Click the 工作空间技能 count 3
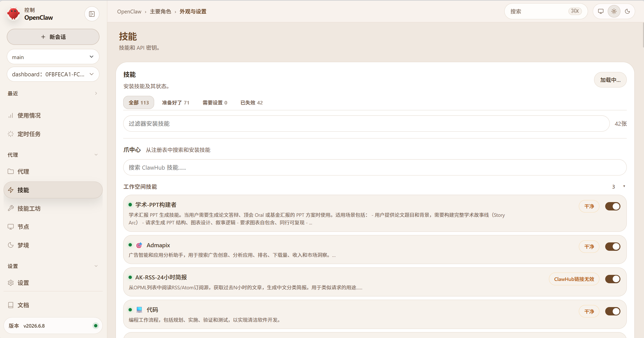Image resolution: width=644 pixels, height=338 pixels. [x=614, y=187]
